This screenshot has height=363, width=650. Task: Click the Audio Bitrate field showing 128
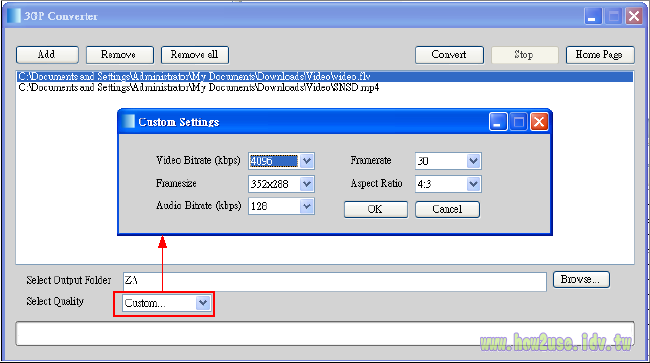[x=274, y=206]
